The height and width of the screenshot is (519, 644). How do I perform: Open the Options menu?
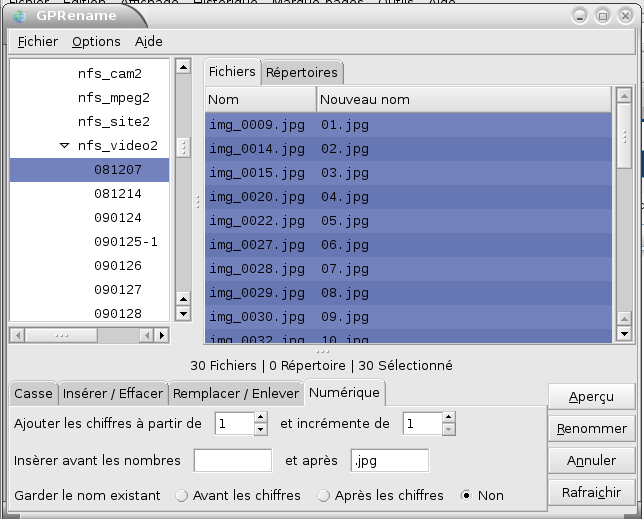coord(96,41)
